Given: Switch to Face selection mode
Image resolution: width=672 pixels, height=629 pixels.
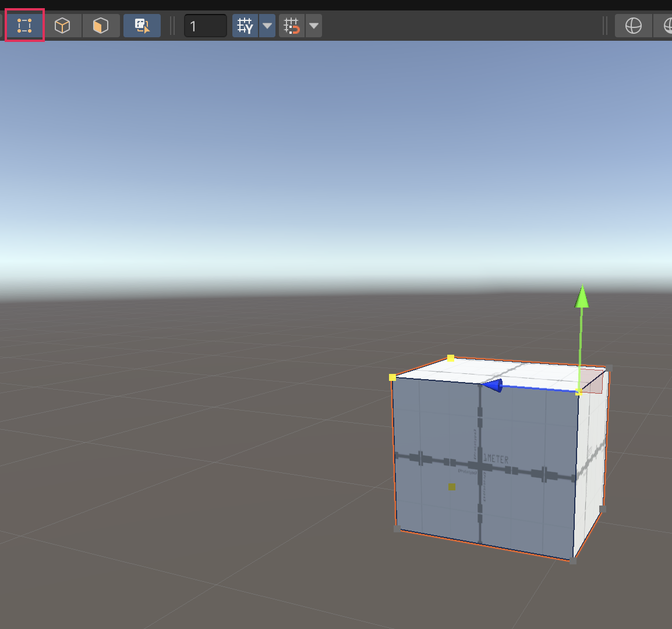Looking at the screenshot, I should tap(101, 26).
